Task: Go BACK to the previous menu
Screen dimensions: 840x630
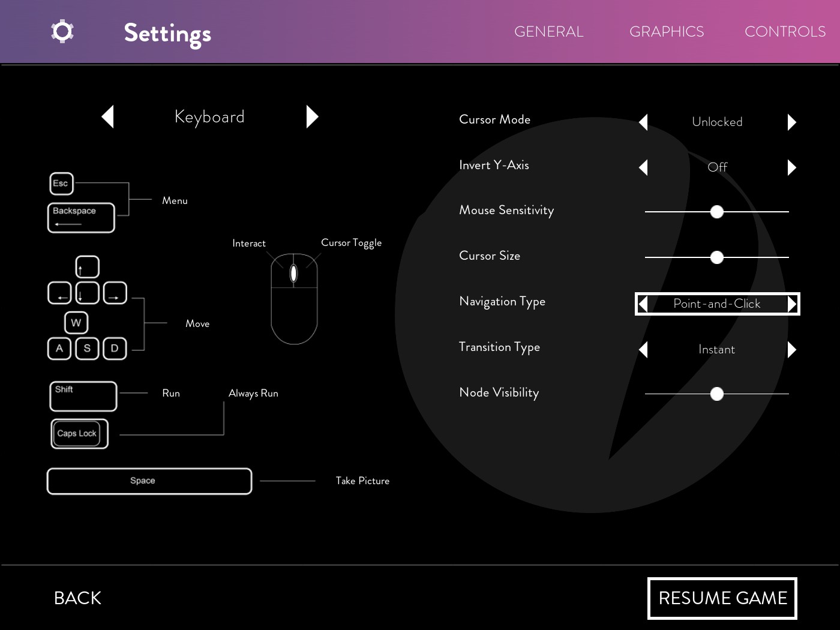Action: coord(77,598)
